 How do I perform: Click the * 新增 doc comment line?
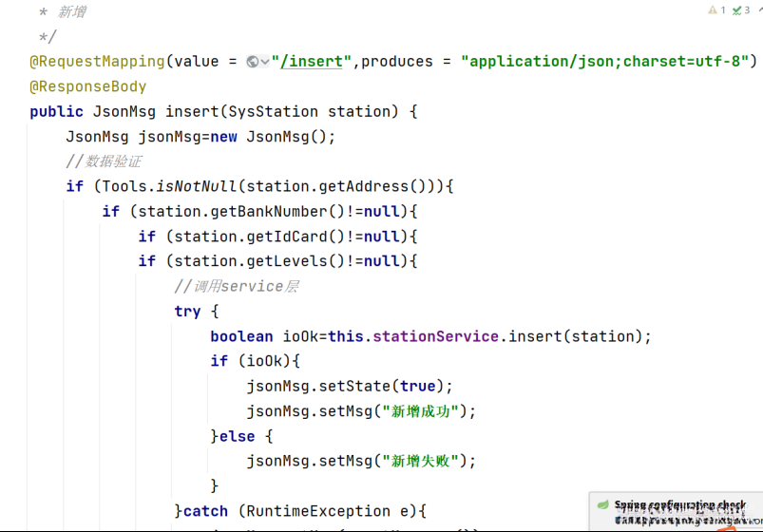pos(63,11)
